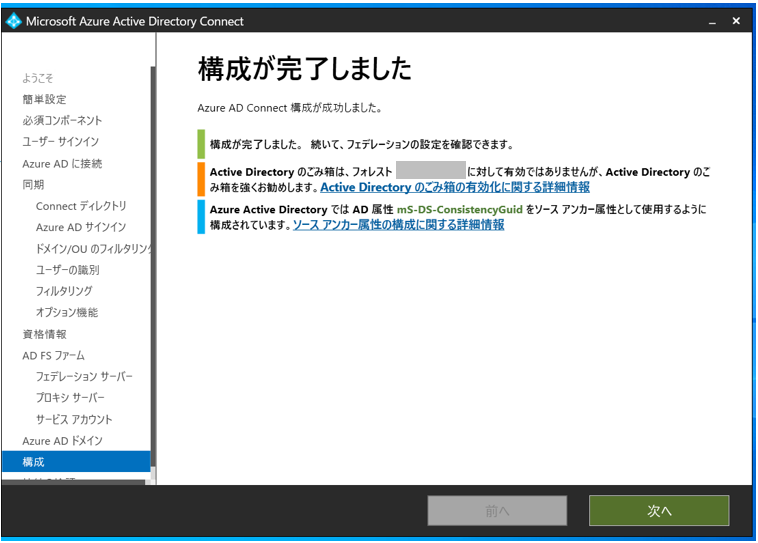Click the Azure AD Connect logo icon

click(14, 21)
